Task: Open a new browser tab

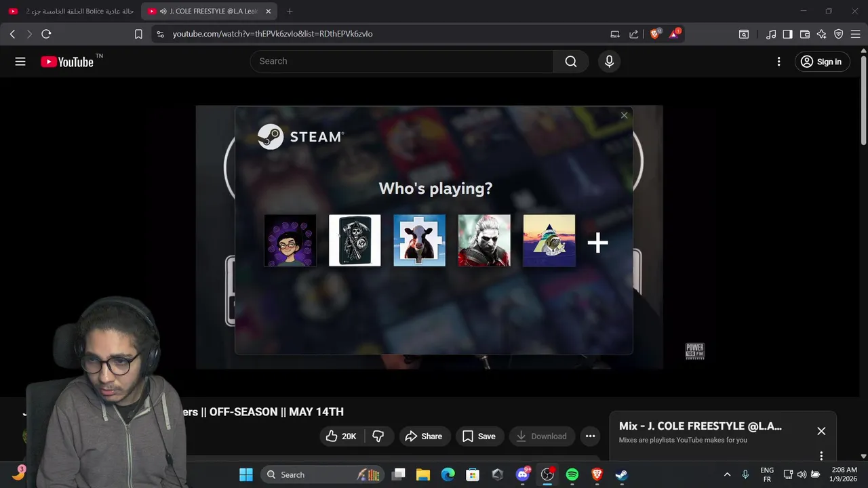Action: click(x=290, y=12)
